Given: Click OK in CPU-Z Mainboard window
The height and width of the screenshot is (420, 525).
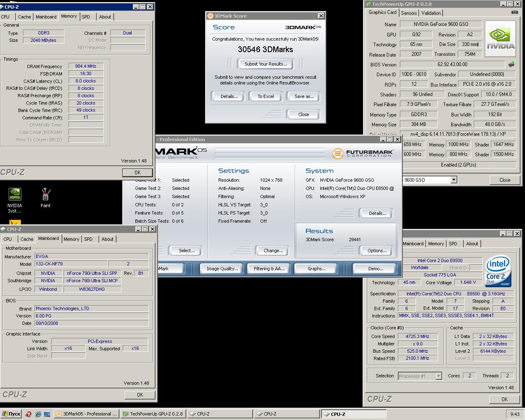Looking at the screenshot, I should tap(140, 395).
